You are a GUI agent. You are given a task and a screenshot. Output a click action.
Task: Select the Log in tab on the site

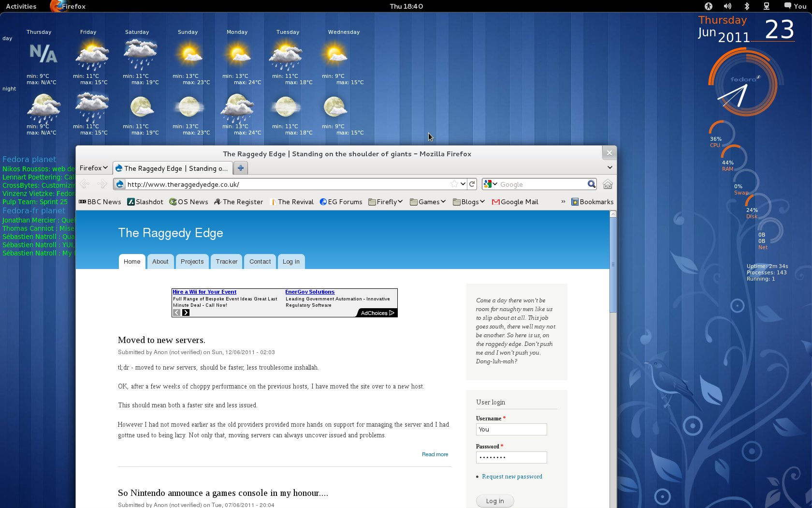click(x=291, y=261)
